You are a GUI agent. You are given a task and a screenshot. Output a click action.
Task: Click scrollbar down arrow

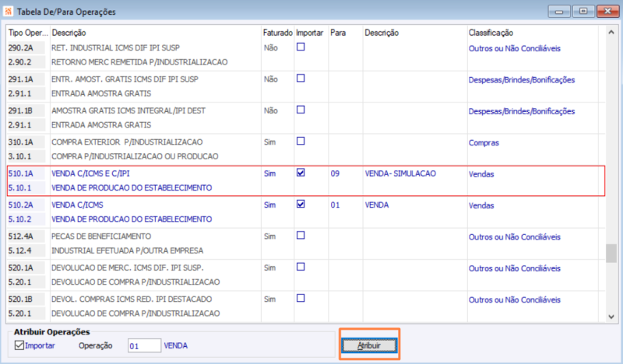611,317
